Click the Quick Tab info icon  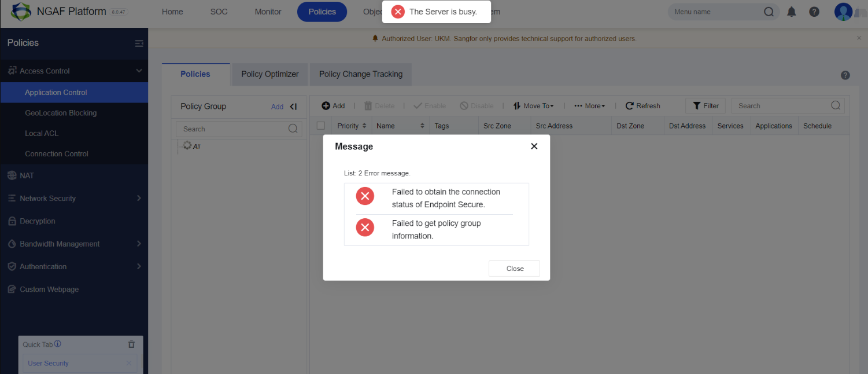coord(58,344)
